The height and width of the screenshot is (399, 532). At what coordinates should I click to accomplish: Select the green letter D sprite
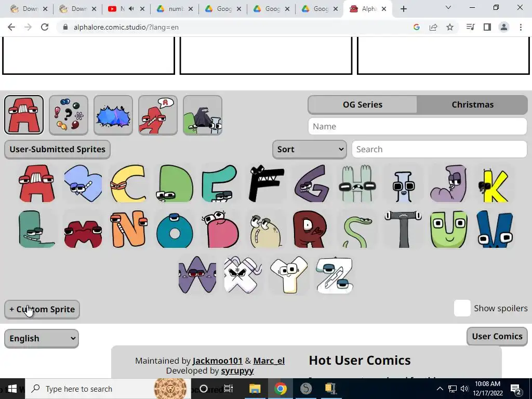[175, 183]
